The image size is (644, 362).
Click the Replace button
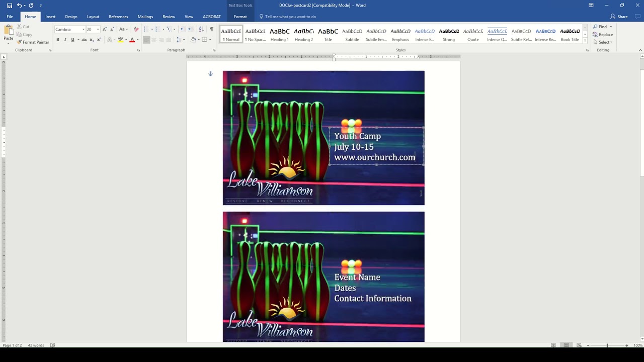pyautogui.click(x=603, y=35)
